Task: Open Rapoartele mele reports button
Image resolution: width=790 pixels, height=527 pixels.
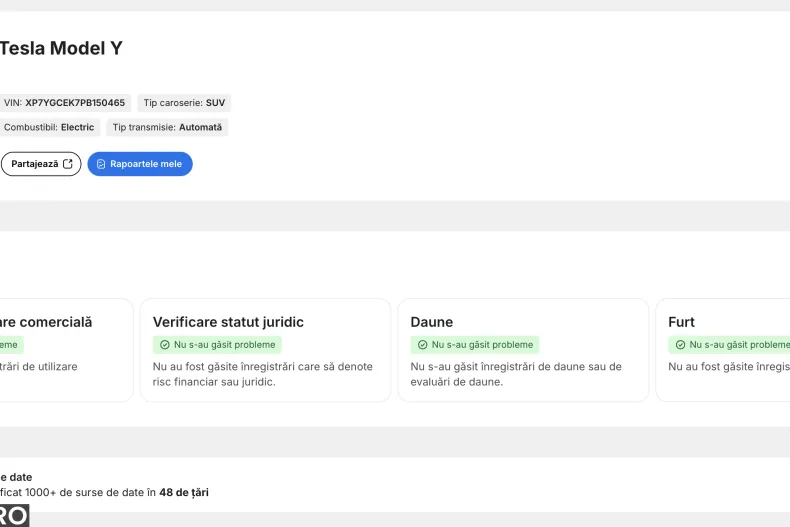Action: pos(140,164)
